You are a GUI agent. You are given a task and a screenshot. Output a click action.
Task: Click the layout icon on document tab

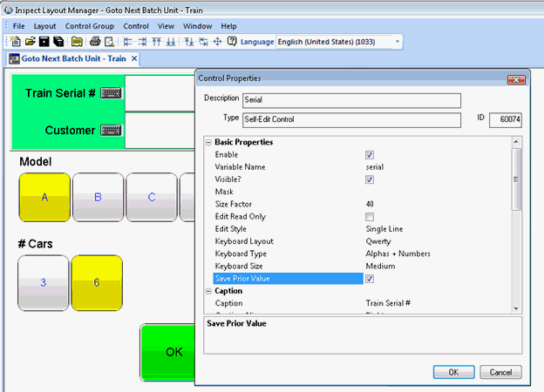14,59
